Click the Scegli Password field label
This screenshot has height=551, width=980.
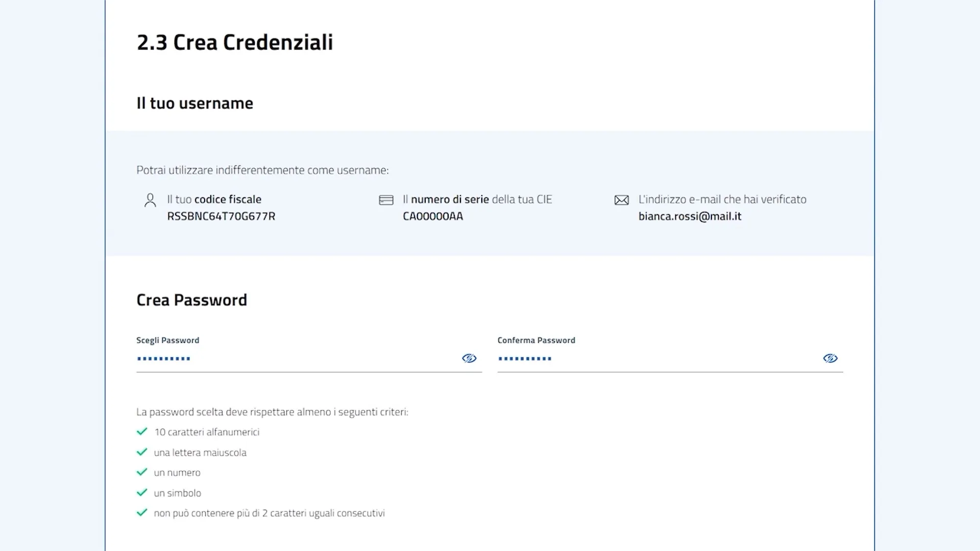point(167,340)
